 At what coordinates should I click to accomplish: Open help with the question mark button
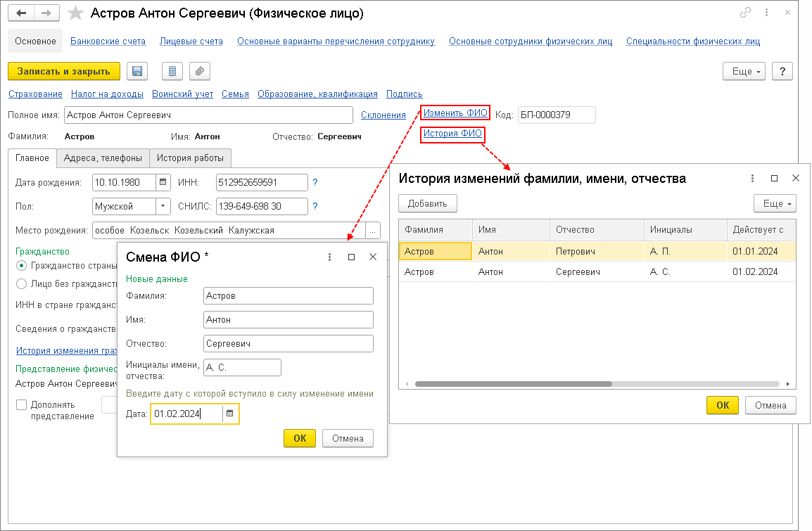tap(782, 72)
